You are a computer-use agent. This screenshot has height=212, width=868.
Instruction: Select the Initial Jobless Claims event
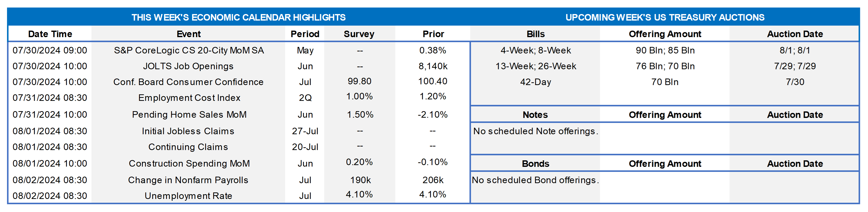pyautogui.click(x=188, y=131)
